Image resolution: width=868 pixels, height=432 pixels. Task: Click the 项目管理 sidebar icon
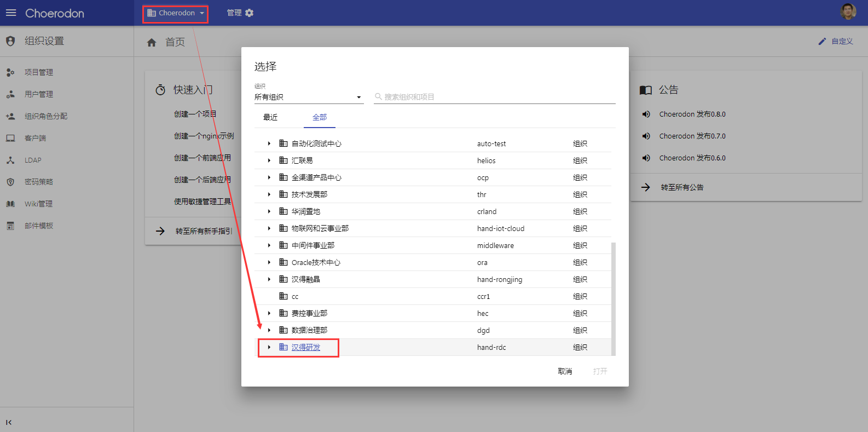pos(10,72)
